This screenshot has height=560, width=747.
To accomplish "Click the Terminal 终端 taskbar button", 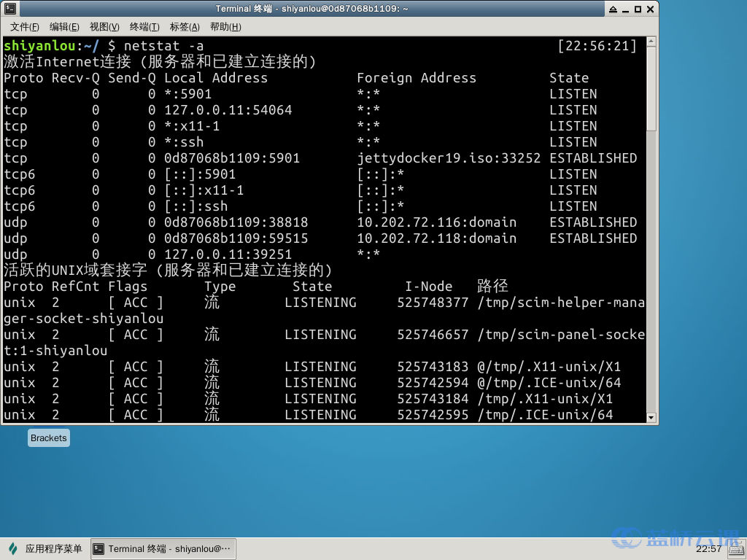I will click(163, 549).
